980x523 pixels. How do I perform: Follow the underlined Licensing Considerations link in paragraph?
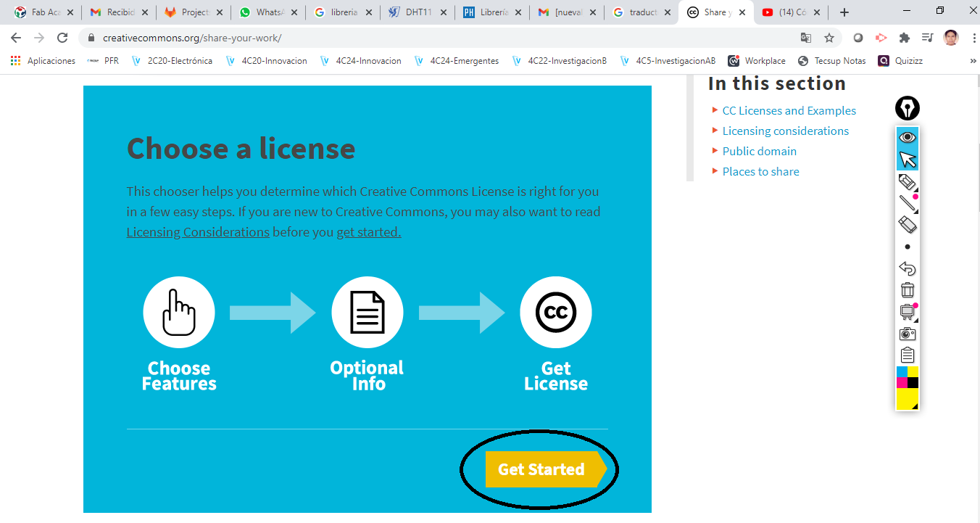coord(198,232)
